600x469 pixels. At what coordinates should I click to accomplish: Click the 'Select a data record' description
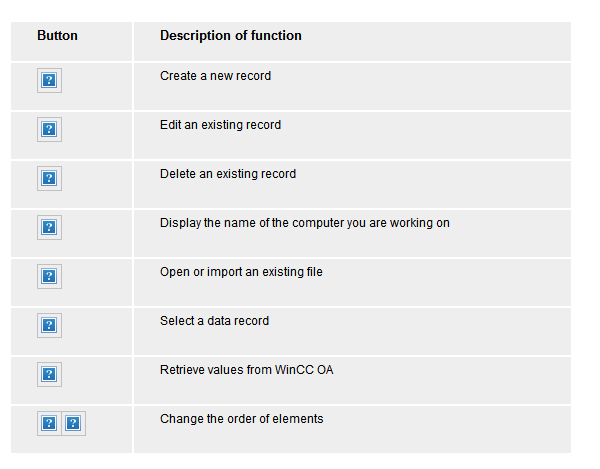214,321
